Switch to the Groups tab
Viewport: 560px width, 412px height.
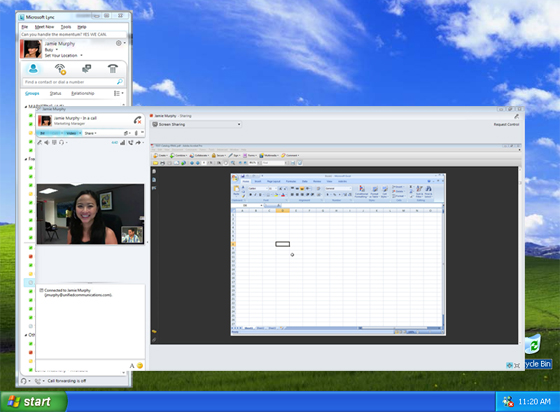[32, 93]
